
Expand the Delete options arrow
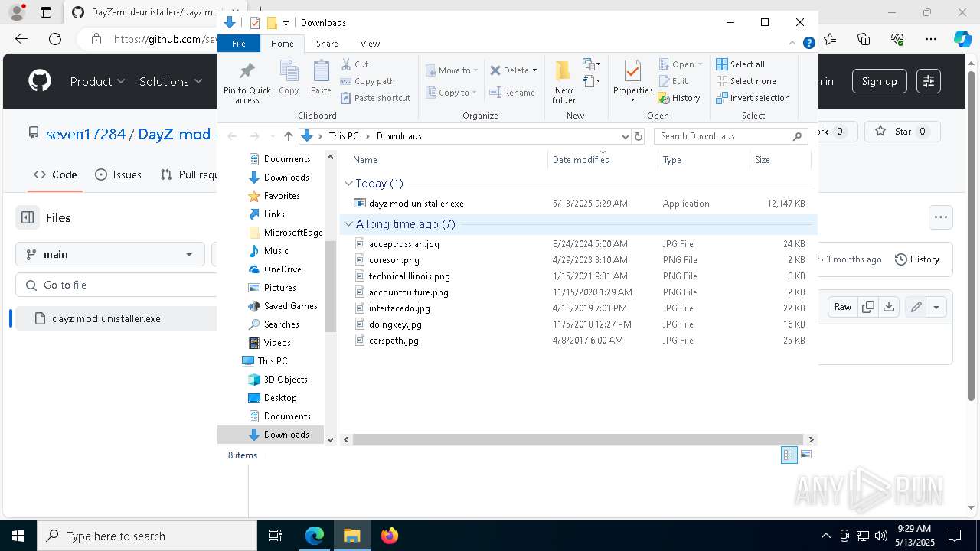point(534,70)
